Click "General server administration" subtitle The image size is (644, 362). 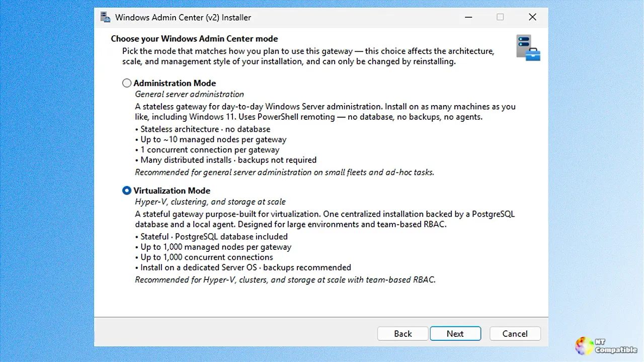pyautogui.click(x=189, y=94)
